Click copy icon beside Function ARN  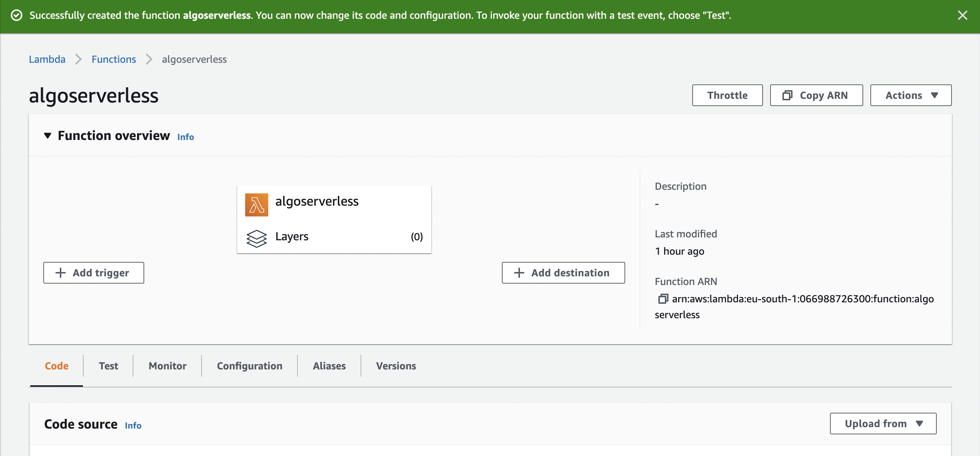663,299
